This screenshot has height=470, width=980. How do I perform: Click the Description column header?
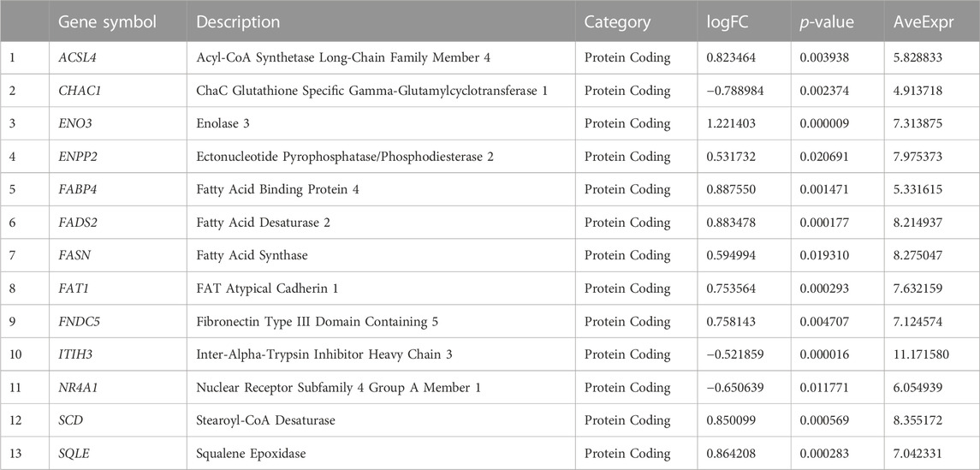click(238, 22)
